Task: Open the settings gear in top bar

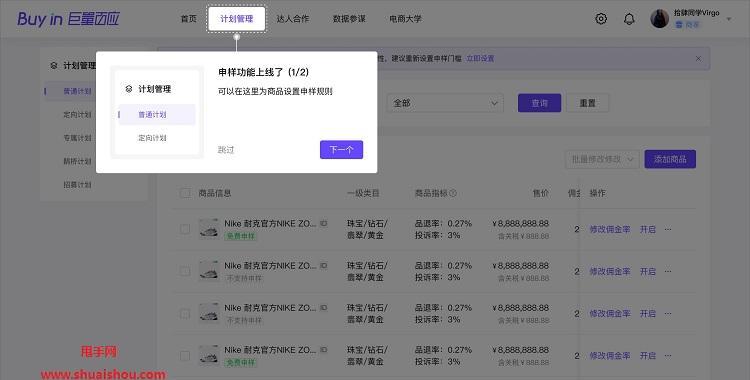Action: pos(601,19)
